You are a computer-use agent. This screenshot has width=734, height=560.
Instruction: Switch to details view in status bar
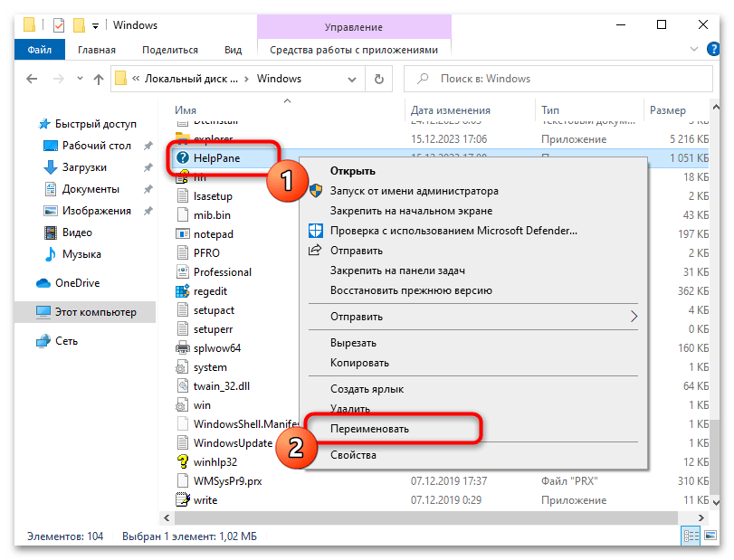click(x=691, y=536)
